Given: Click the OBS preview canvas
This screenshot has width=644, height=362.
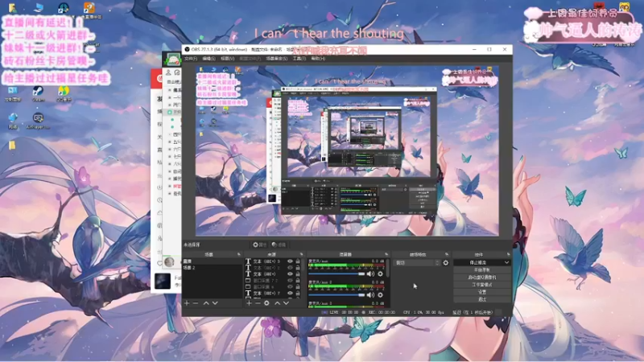Looking at the screenshot, I should click(347, 150).
